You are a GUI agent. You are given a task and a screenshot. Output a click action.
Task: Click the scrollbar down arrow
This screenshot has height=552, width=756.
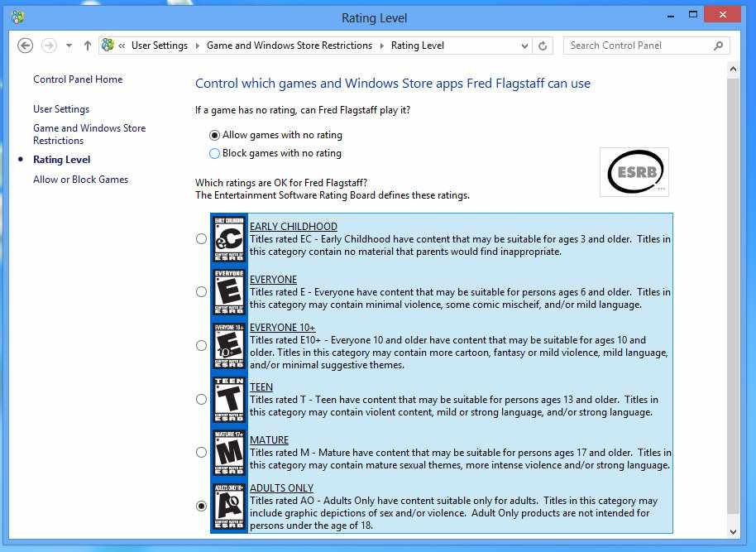(x=733, y=532)
